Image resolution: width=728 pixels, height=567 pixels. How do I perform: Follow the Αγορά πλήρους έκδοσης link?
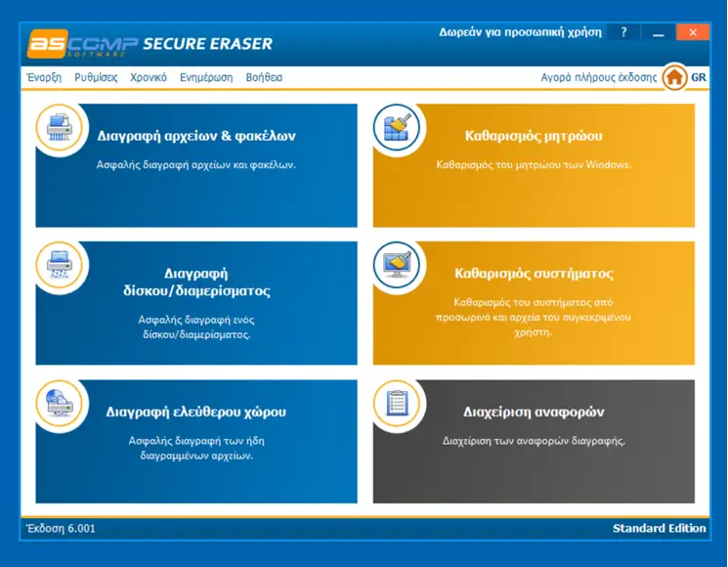[599, 77]
